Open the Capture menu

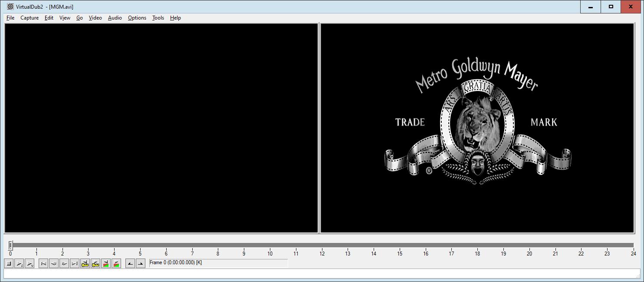coord(30,18)
